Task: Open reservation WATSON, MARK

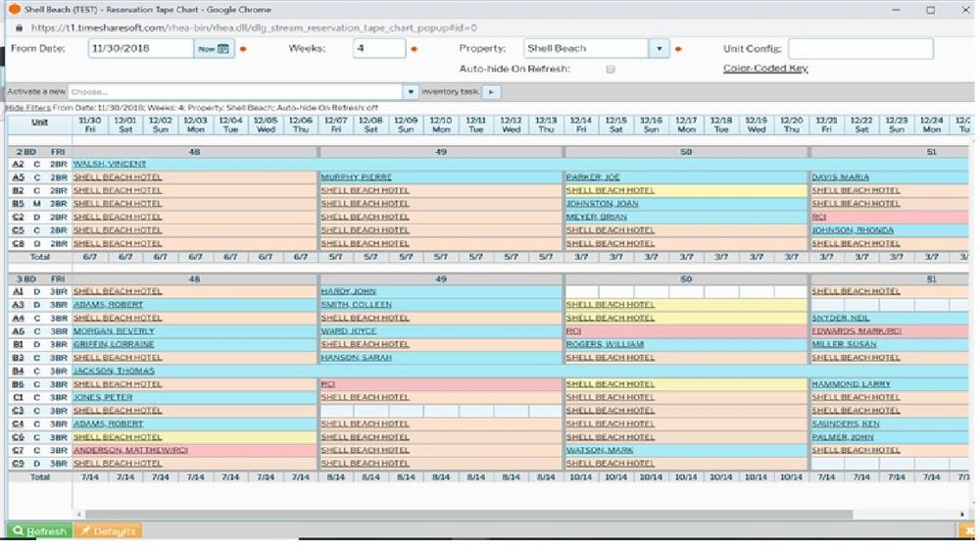Action: [600, 450]
